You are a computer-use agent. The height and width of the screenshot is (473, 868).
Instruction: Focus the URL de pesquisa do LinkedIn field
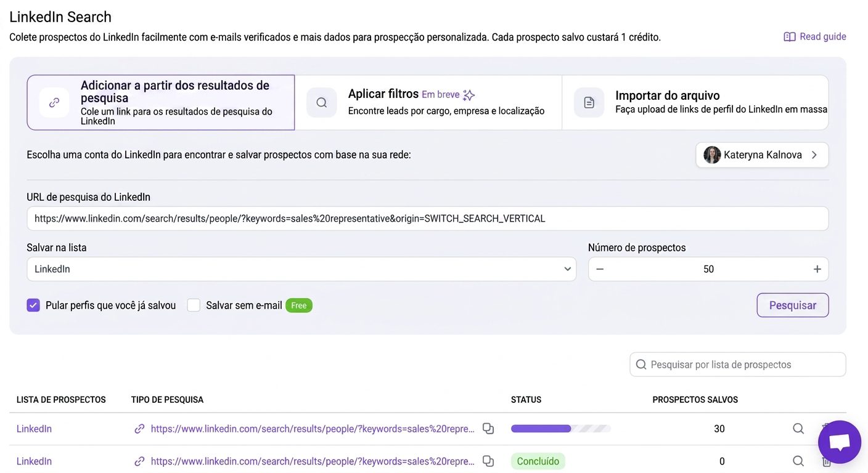coord(427,218)
